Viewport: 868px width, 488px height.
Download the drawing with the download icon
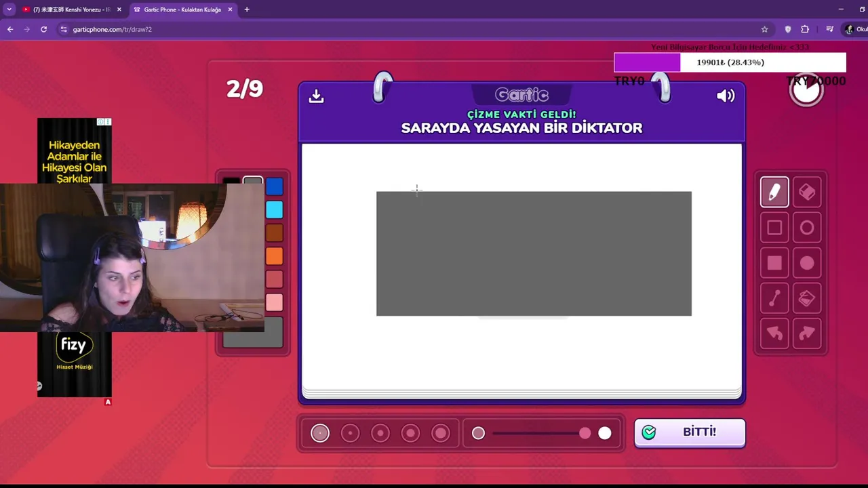316,96
